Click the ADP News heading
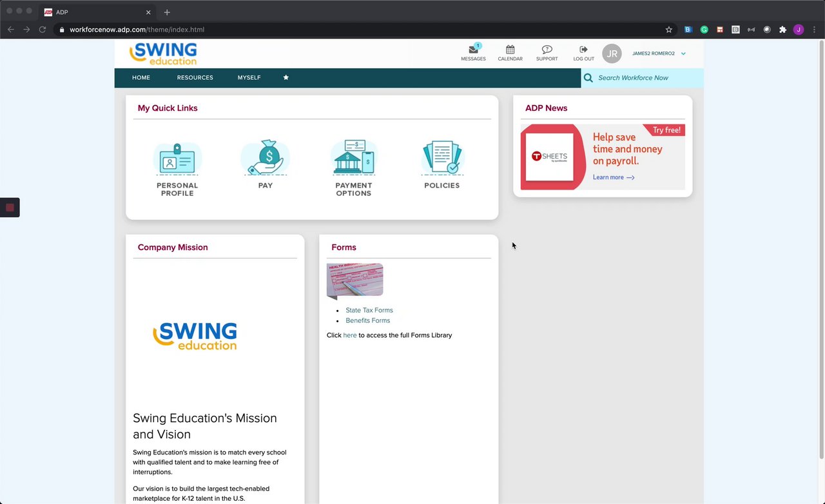 pos(546,108)
